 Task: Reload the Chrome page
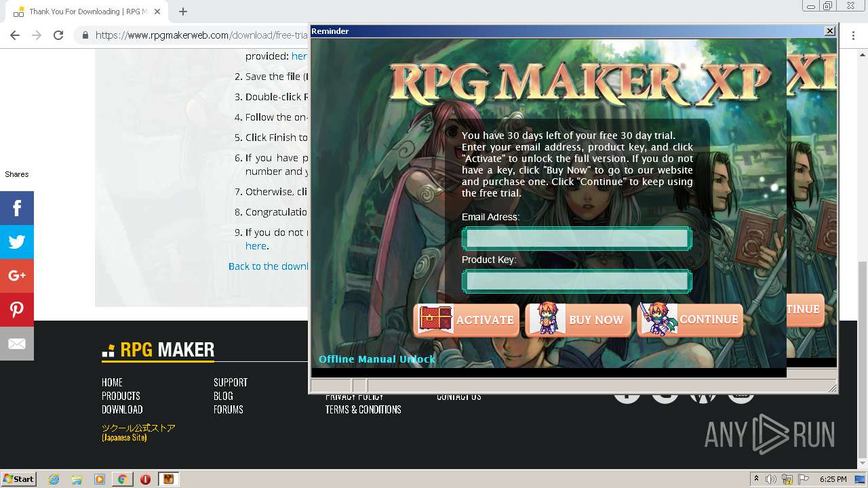point(58,35)
